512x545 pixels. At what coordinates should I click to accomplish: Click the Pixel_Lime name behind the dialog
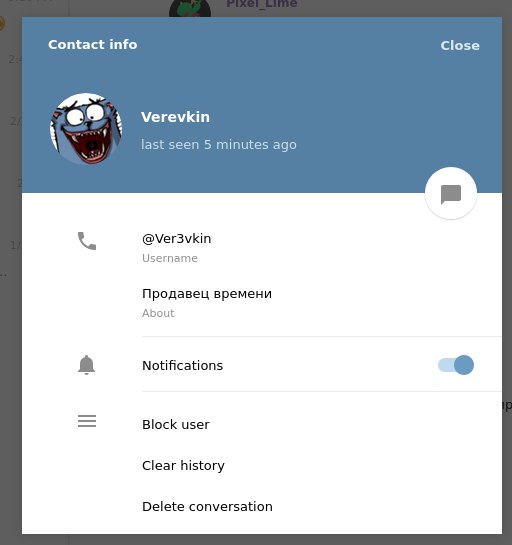click(262, 4)
